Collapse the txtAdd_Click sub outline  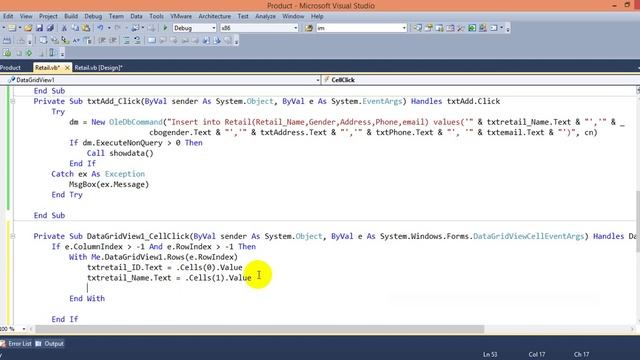click(13, 101)
